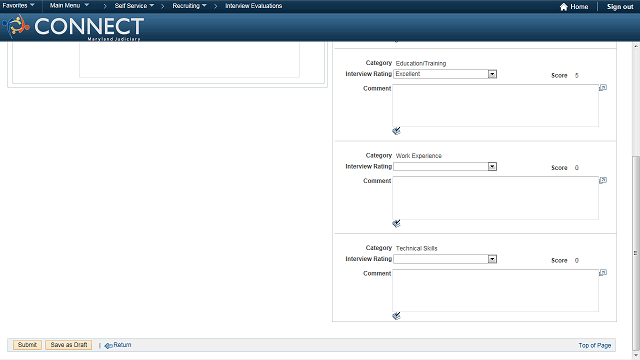This screenshot has width=640, height=360.
Task: Open spell check for Education/Training comment
Action: pyautogui.click(x=396, y=131)
